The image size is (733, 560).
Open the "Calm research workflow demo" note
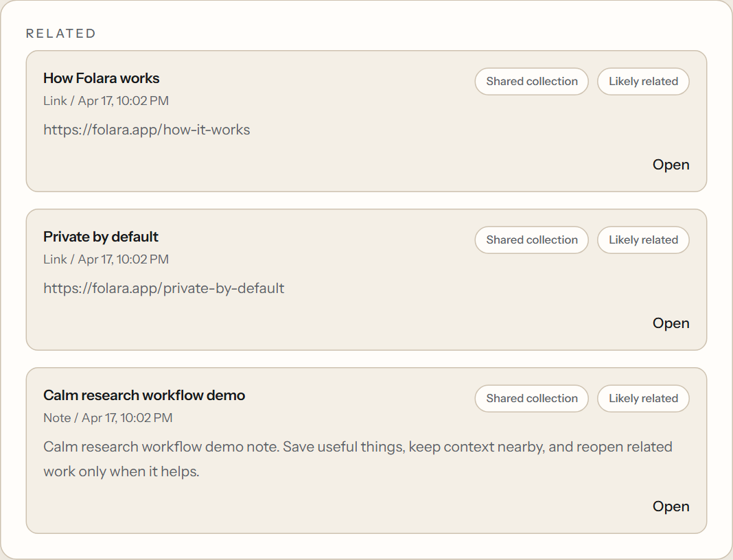[x=671, y=506]
